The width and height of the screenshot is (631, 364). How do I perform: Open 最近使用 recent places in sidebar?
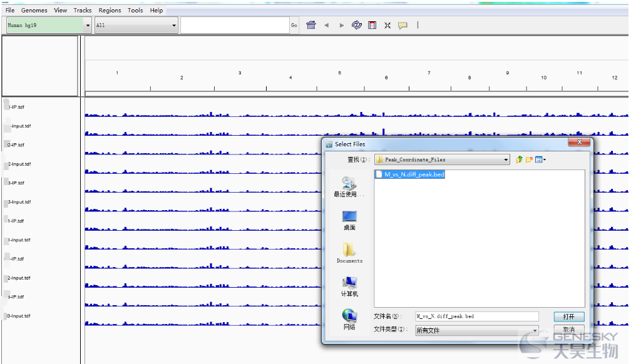(349, 188)
